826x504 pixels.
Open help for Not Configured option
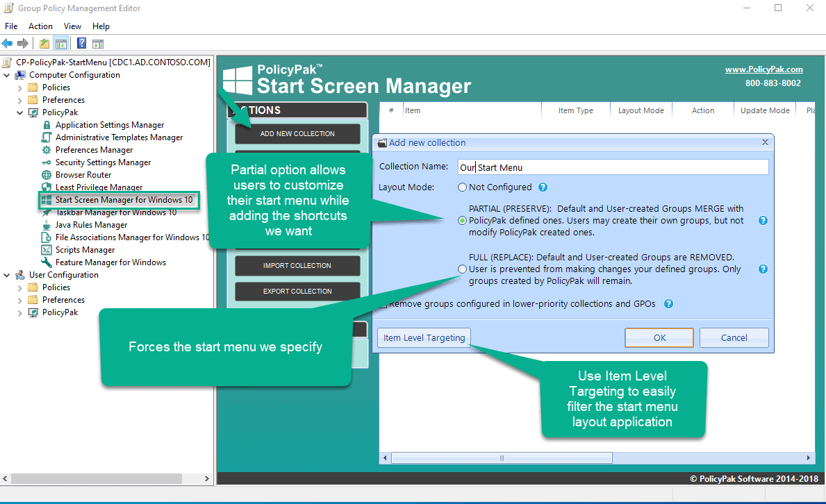tap(543, 187)
